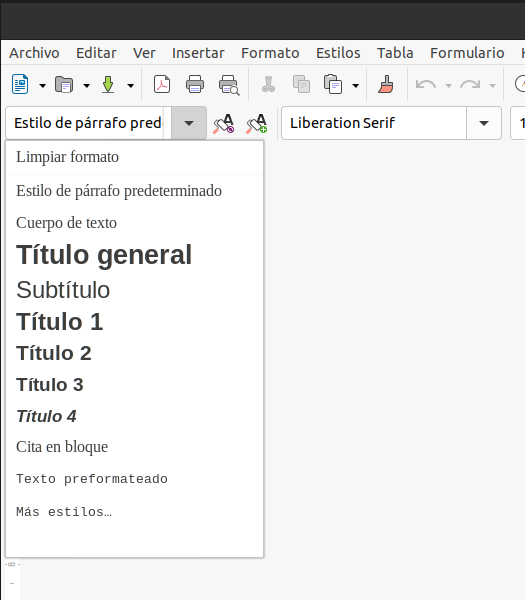525x600 pixels.
Task: Collapse the paragraph style dropdown arrow
Action: tap(189, 123)
